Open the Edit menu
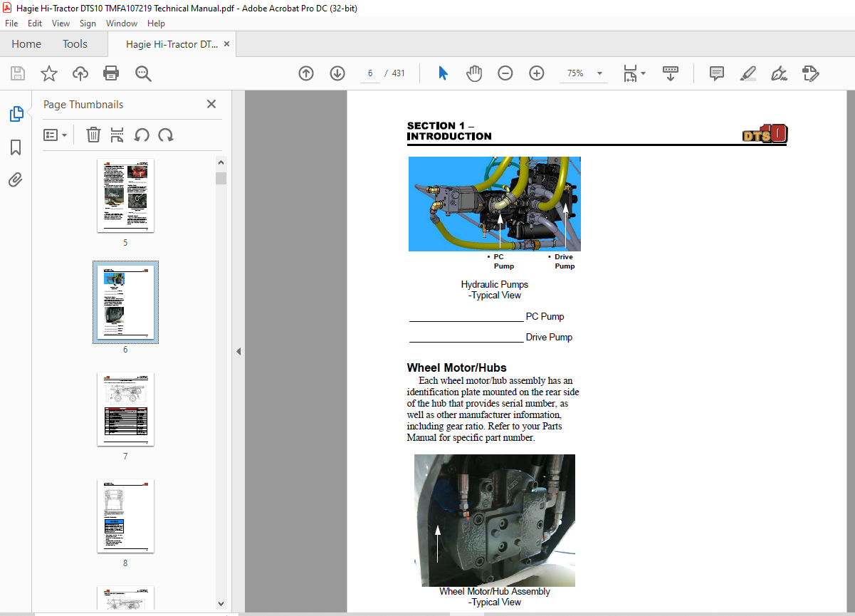 coord(35,24)
